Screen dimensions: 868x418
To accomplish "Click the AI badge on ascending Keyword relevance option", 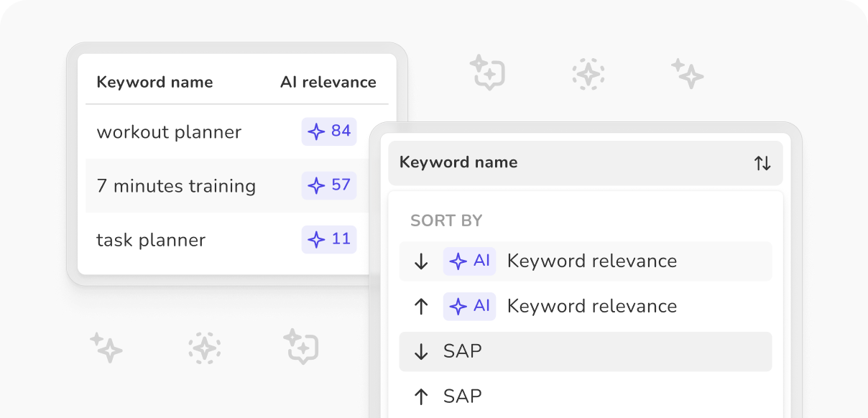I will coord(469,306).
